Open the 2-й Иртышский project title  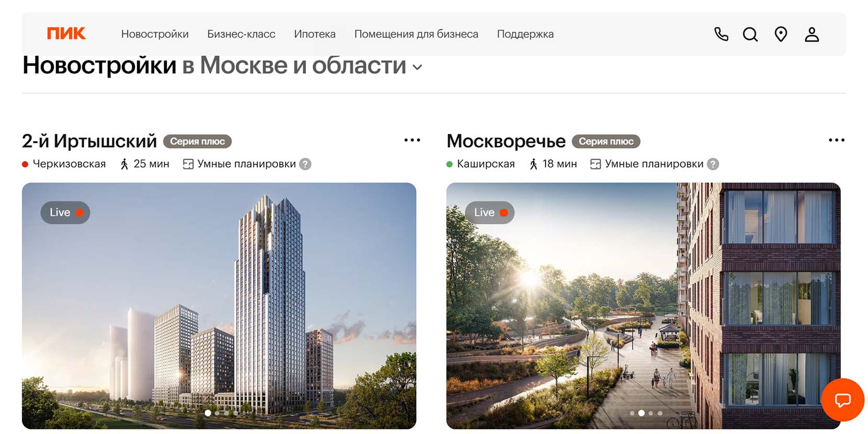[x=89, y=141]
